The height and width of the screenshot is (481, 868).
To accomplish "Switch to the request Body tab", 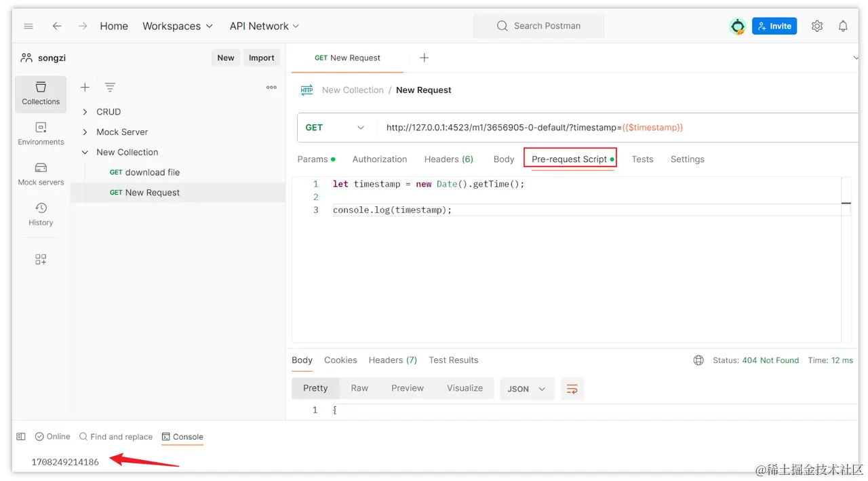I will coord(504,159).
